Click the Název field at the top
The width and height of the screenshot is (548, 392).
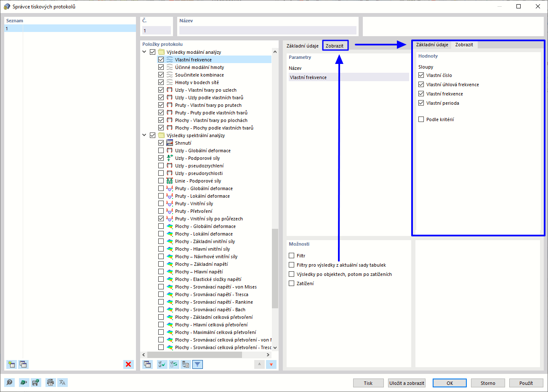click(x=268, y=31)
